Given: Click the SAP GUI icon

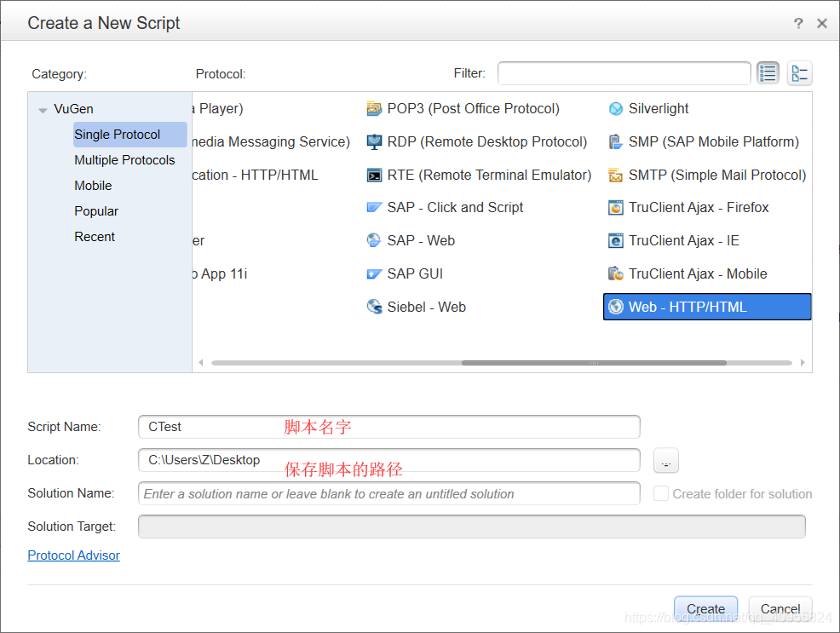Looking at the screenshot, I should point(374,273).
